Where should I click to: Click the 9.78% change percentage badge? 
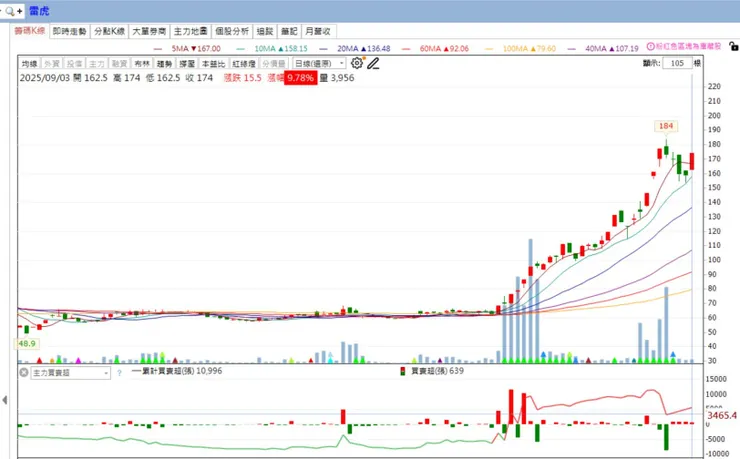301,78
